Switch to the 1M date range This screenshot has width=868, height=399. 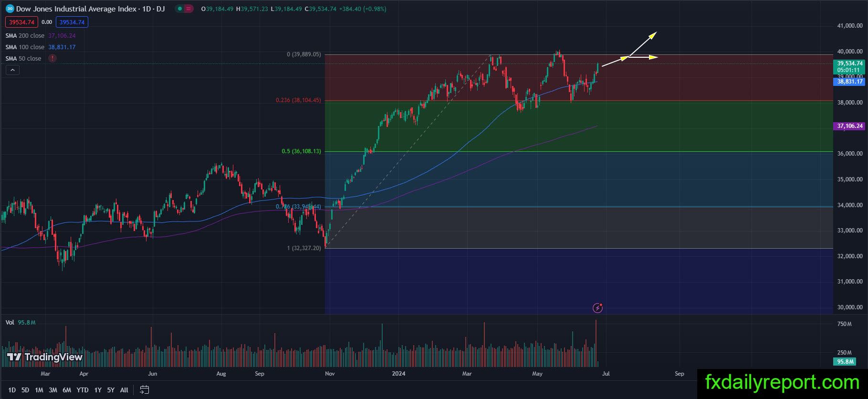[39, 390]
